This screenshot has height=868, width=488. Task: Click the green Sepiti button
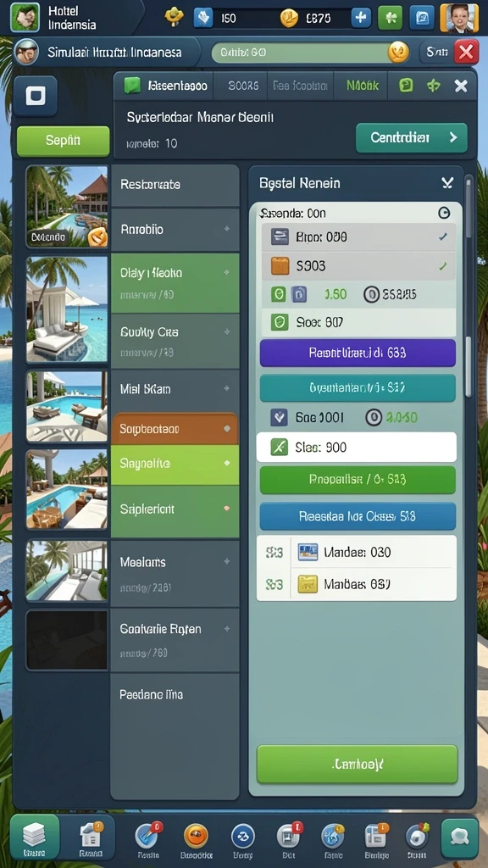pos(63,141)
